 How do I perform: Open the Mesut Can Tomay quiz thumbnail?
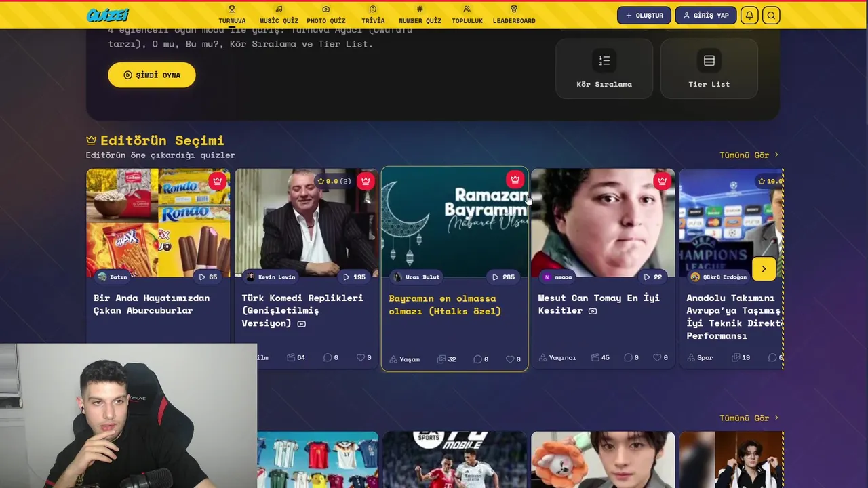click(x=603, y=222)
